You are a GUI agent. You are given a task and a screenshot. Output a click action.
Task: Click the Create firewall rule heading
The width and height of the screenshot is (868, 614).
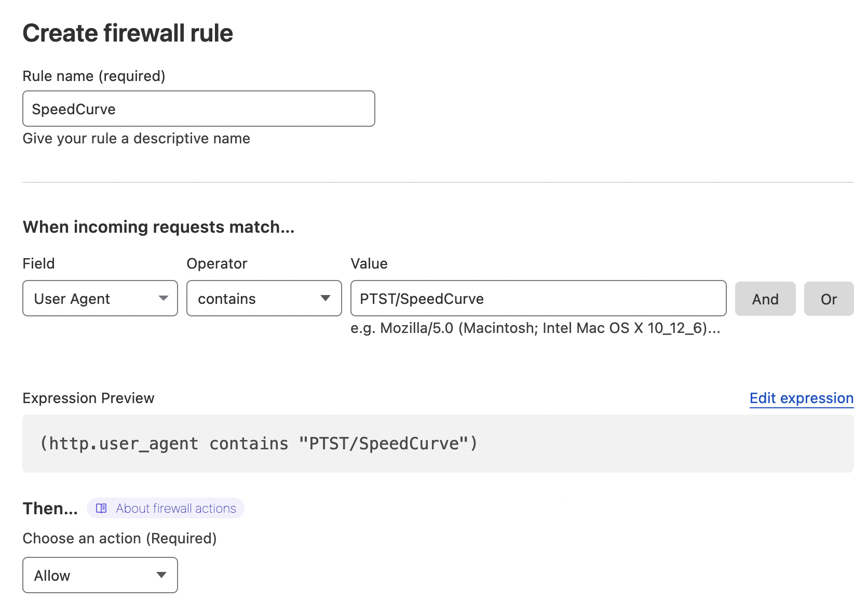128,33
